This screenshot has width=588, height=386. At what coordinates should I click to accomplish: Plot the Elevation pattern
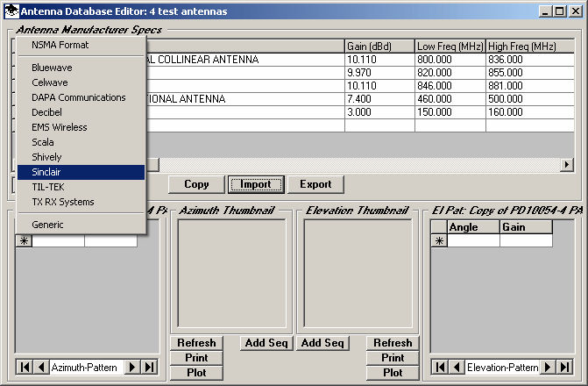click(393, 373)
